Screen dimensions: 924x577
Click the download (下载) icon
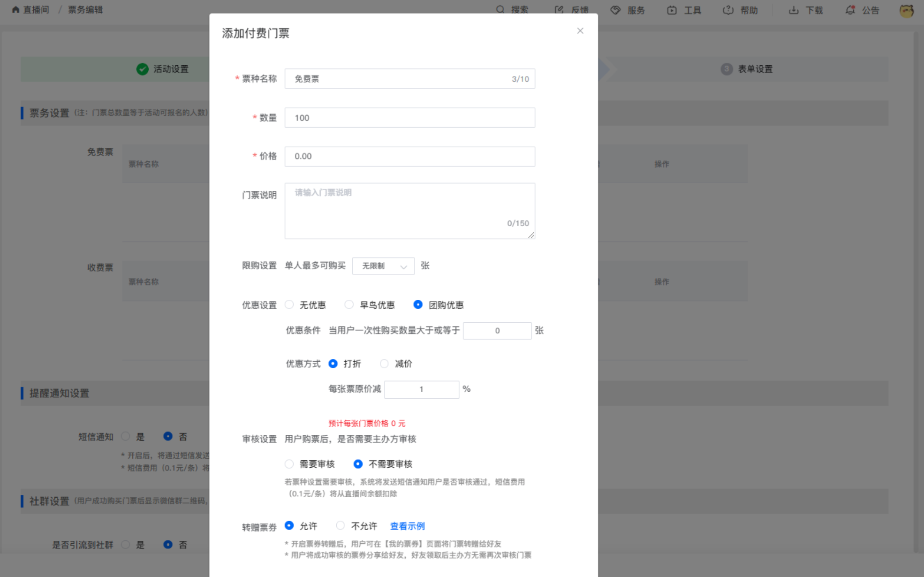tap(793, 10)
